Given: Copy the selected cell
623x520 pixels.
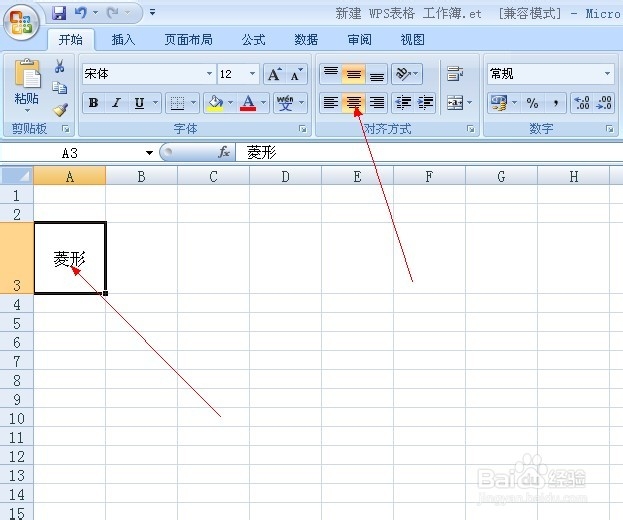Looking at the screenshot, I should pos(60,88).
